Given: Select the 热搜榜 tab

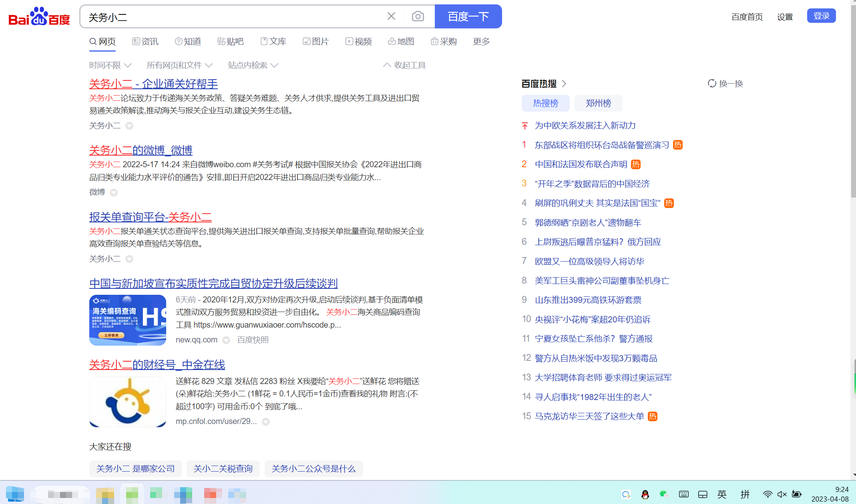Looking at the screenshot, I should coord(545,103).
